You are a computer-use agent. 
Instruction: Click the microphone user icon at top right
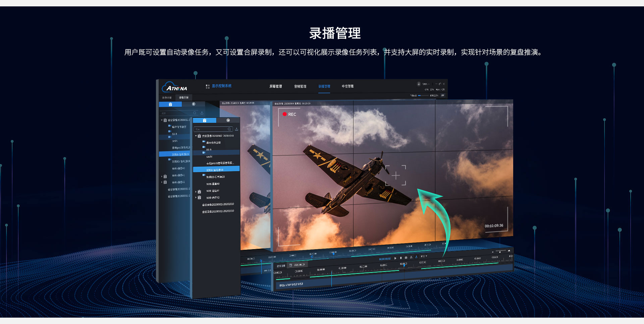(x=419, y=84)
